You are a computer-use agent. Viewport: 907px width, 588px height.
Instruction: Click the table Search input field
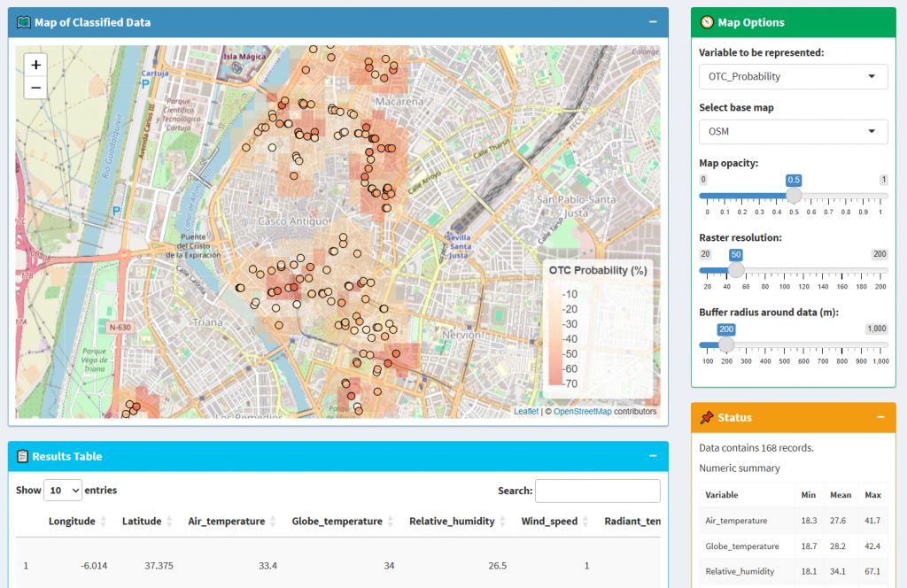[597, 491]
